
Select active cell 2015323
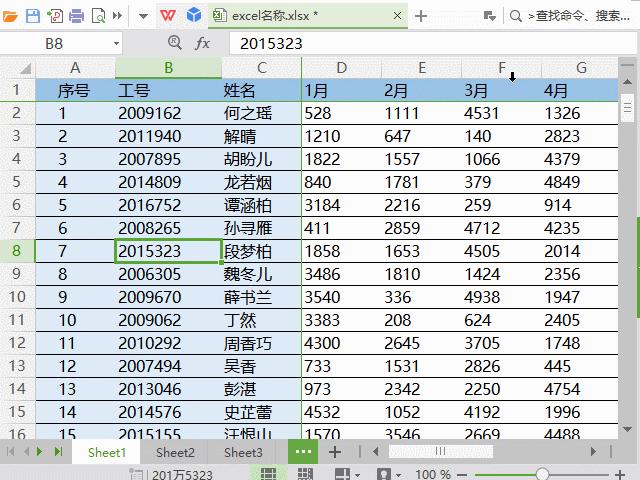click(169, 251)
